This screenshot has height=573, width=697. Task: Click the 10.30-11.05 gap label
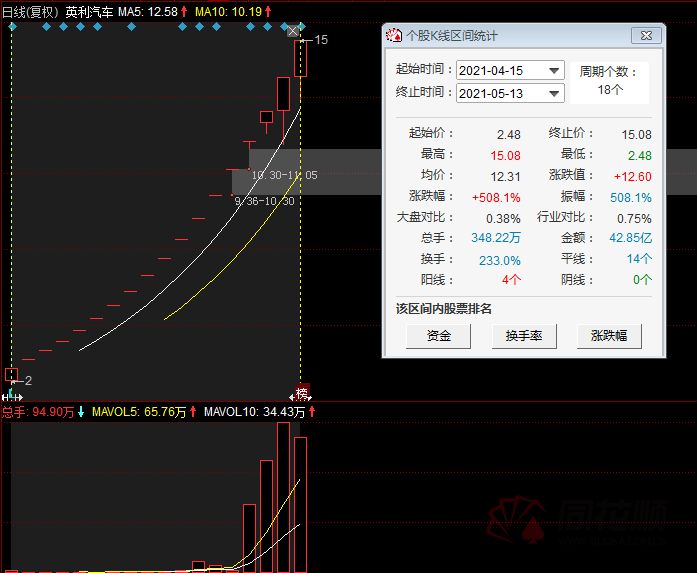284,175
